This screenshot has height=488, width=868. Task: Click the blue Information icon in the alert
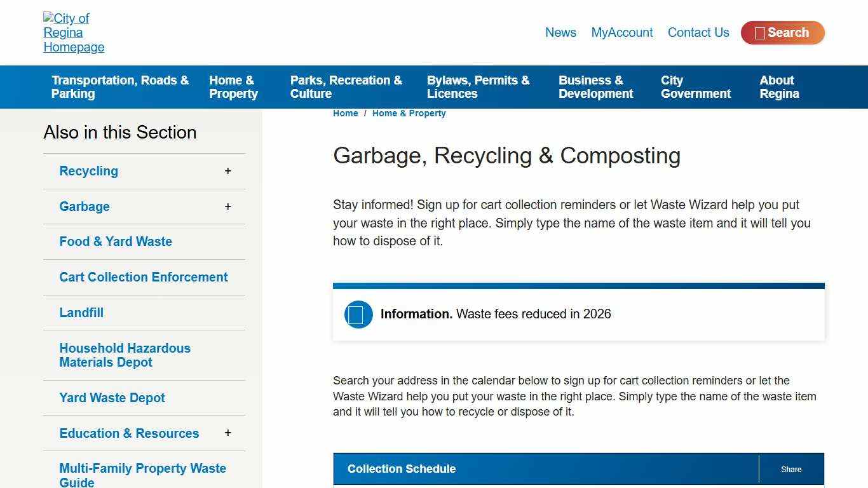click(x=358, y=314)
